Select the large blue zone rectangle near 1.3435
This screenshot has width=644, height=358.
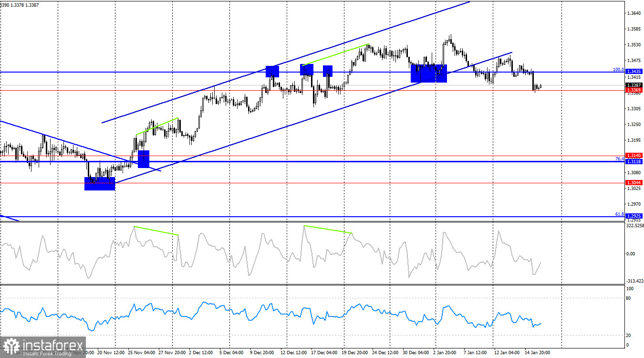click(428, 73)
